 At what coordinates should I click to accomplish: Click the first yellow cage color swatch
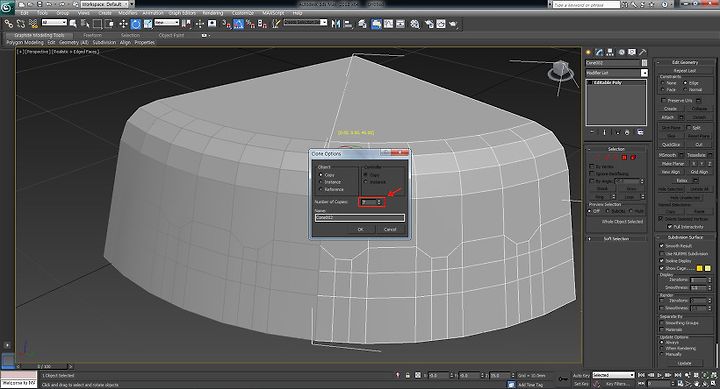[699, 268]
